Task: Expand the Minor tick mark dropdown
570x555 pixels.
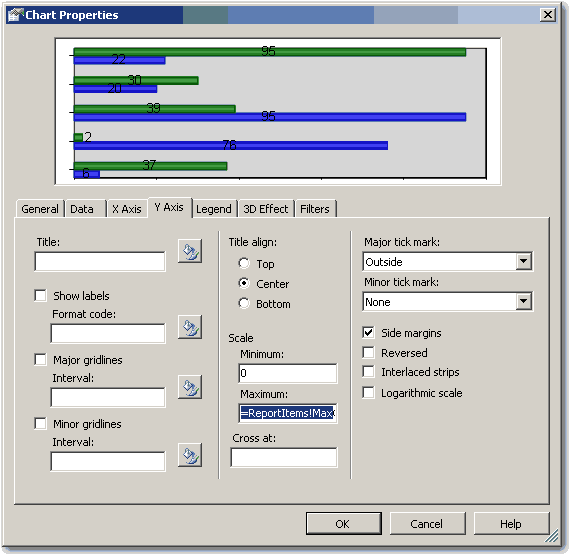Action: [523, 301]
